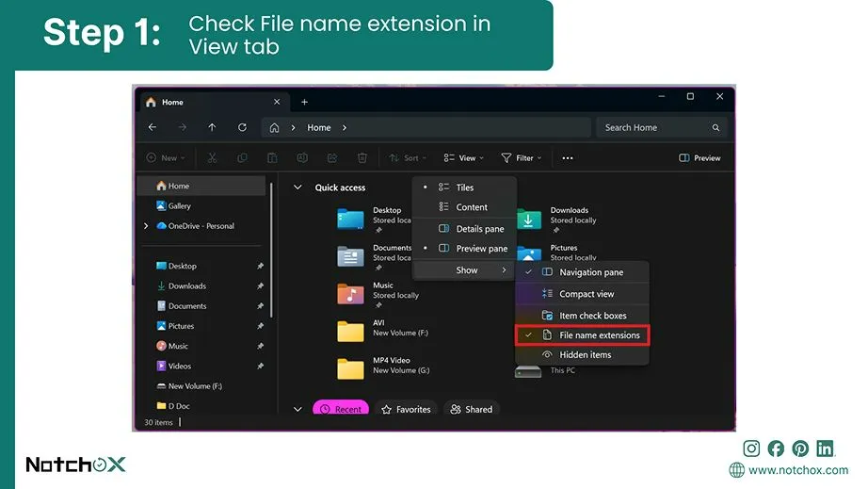Unpin Videos using its pin icon
This screenshot has width=868, height=489.
tap(260, 367)
